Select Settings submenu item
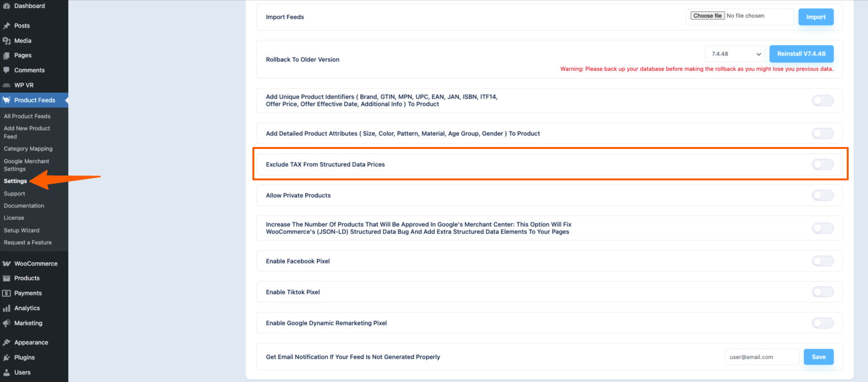868x382 pixels. 15,181
